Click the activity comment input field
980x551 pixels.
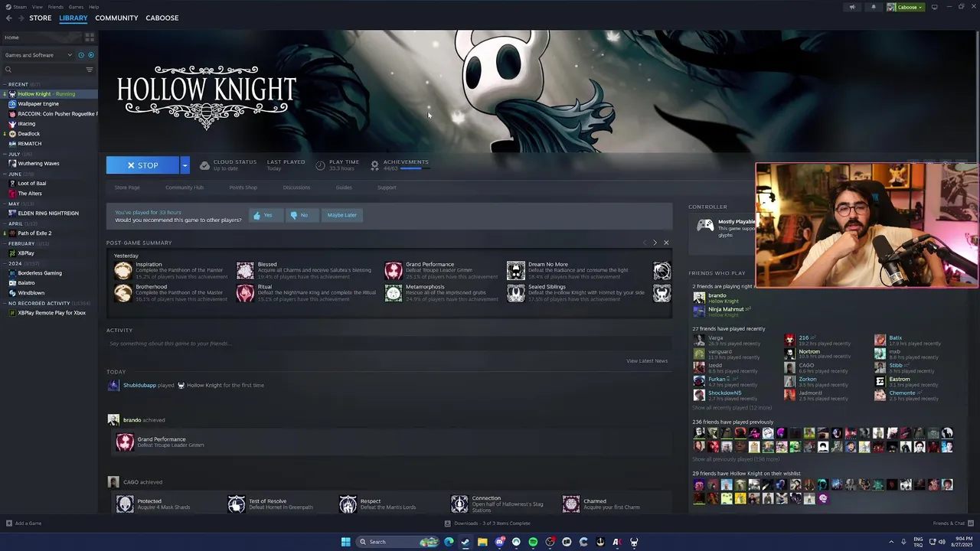(389, 344)
